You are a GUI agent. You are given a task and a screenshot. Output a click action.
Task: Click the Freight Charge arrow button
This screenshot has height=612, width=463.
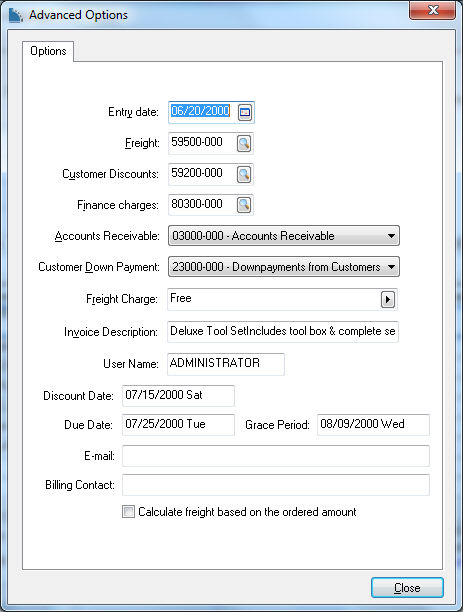[x=388, y=299]
